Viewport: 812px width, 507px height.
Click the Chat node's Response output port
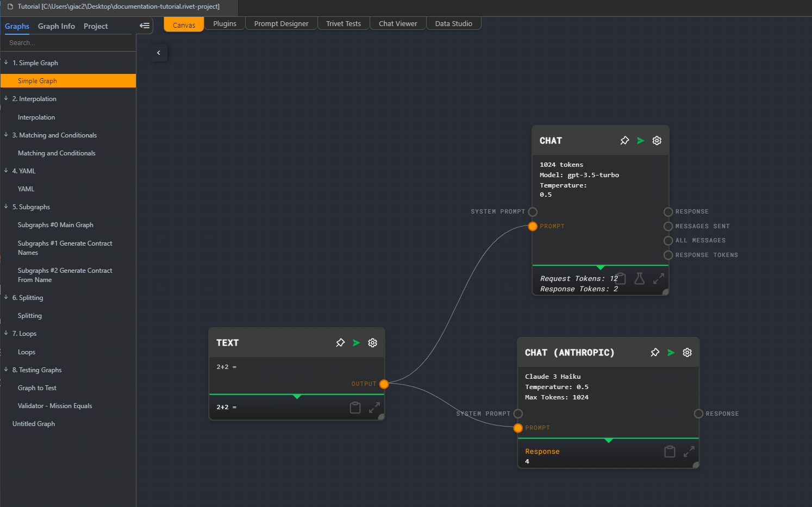(x=668, y=212)
